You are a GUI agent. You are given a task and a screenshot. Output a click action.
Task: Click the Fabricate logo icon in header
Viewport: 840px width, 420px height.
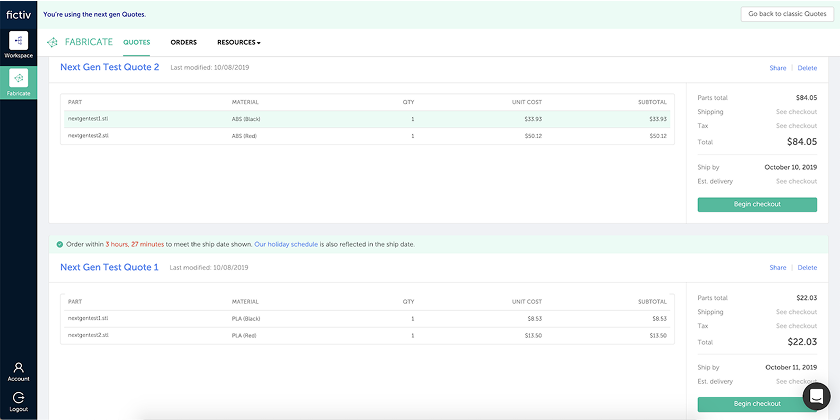tap(53, 43)
